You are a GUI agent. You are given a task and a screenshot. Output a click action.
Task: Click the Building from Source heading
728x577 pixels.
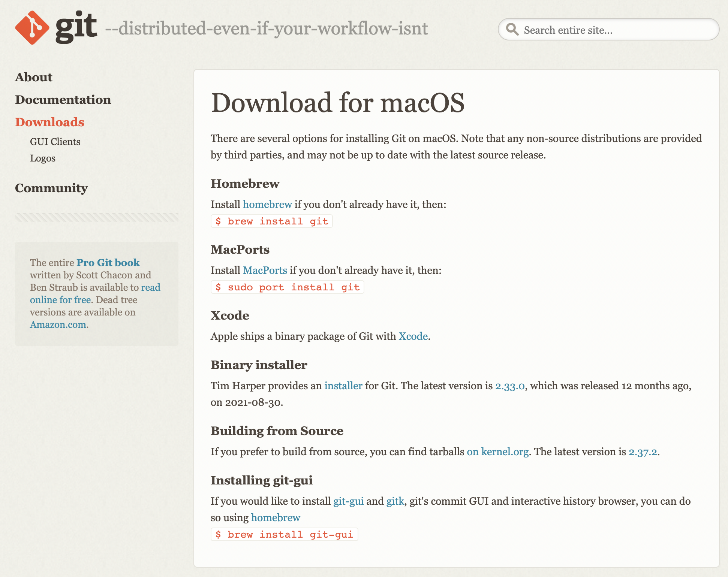coord(277,431)
